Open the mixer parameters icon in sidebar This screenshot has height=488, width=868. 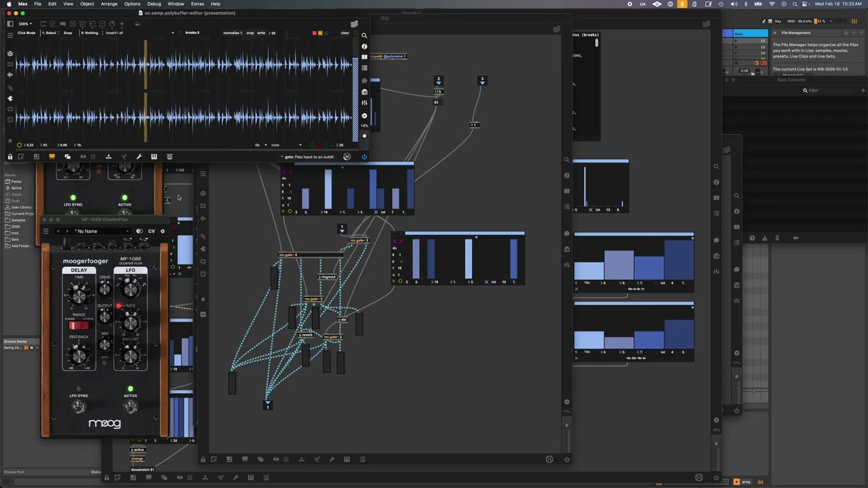tap(364, 103)
